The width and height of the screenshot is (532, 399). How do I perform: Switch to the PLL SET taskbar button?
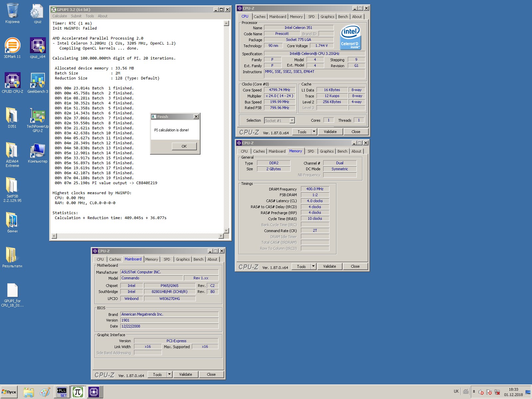coord(62,392)
